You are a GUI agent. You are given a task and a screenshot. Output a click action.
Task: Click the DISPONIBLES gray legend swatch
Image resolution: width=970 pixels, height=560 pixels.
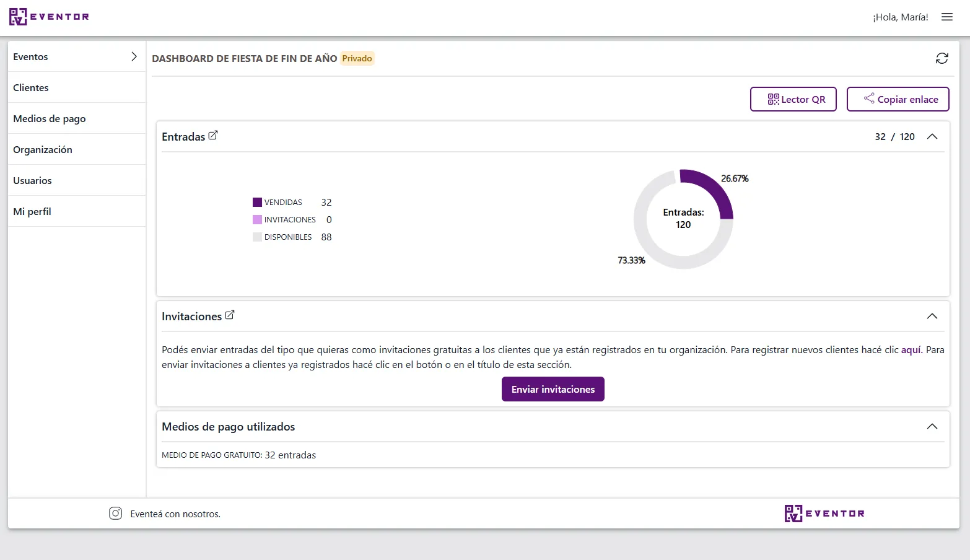coord(257,237)
